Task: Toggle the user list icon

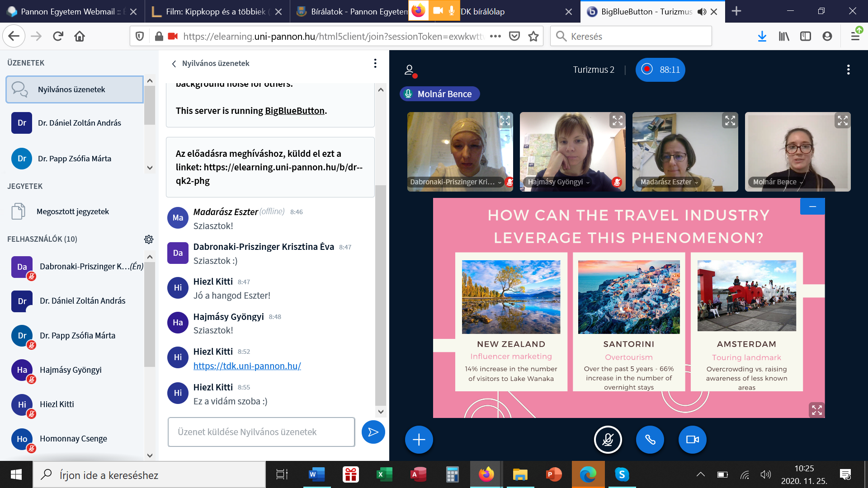Action: click(410, 70)
